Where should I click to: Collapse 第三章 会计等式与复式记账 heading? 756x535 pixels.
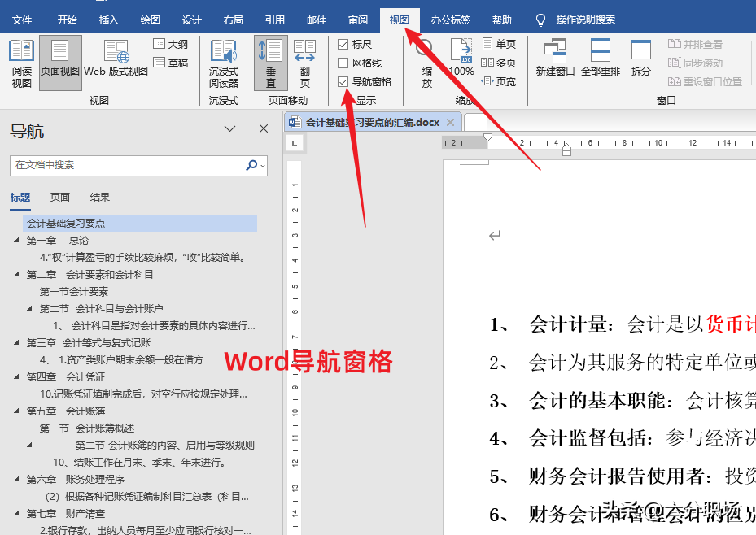[16, 342]
